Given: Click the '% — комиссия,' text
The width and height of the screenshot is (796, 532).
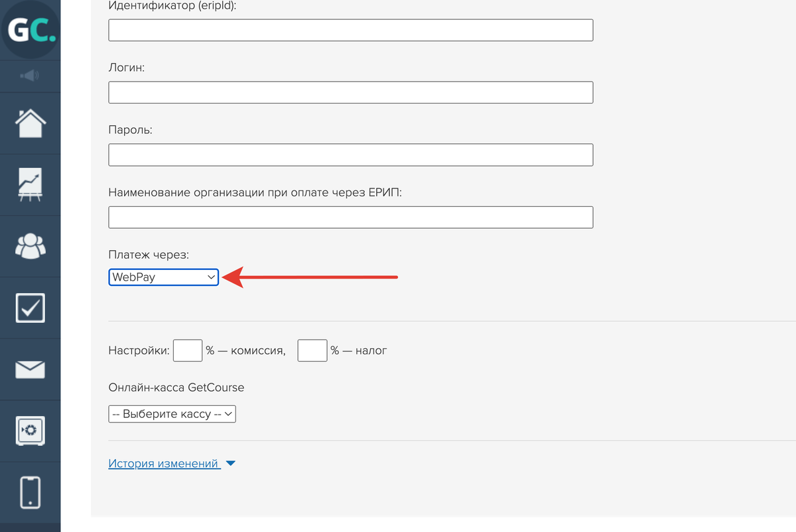Looking at the screenshot, I should [245, 350].
